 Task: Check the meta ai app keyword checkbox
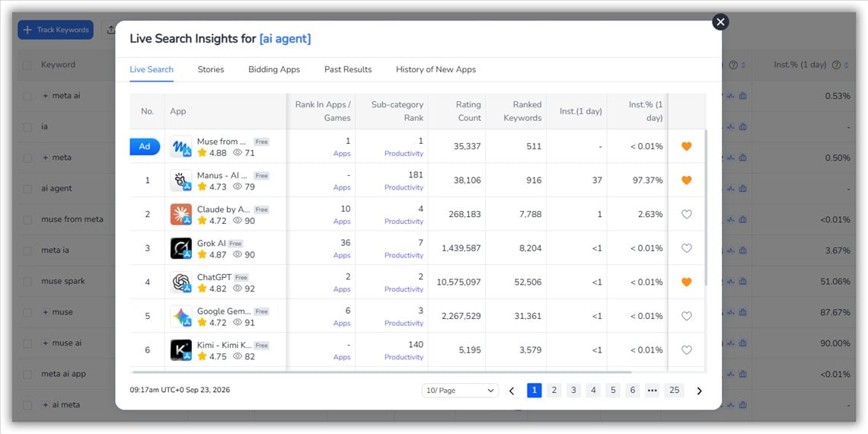[x=27, y=374]
